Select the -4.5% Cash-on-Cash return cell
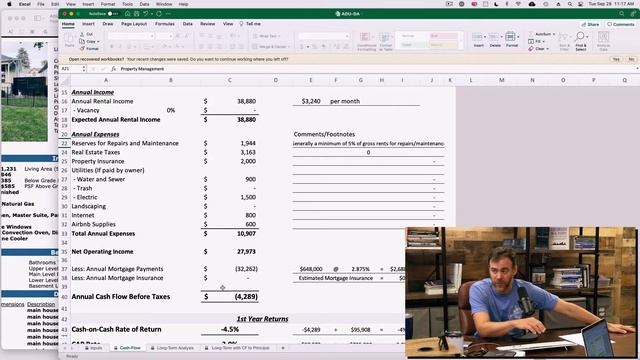Viewport: 640px width, 360px height. click(x=230, y=329)
